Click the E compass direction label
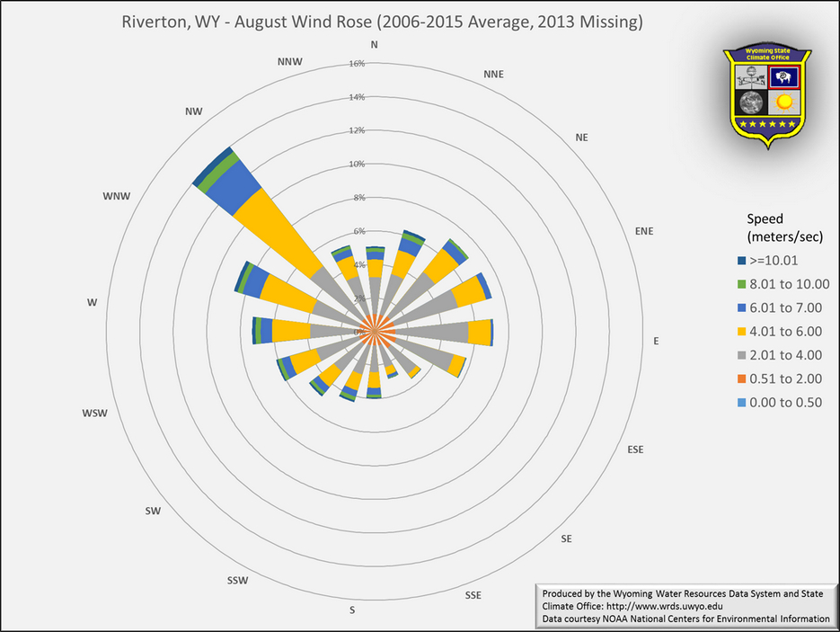The width and height of the screenshot is (840, 632). coord(656,341)
